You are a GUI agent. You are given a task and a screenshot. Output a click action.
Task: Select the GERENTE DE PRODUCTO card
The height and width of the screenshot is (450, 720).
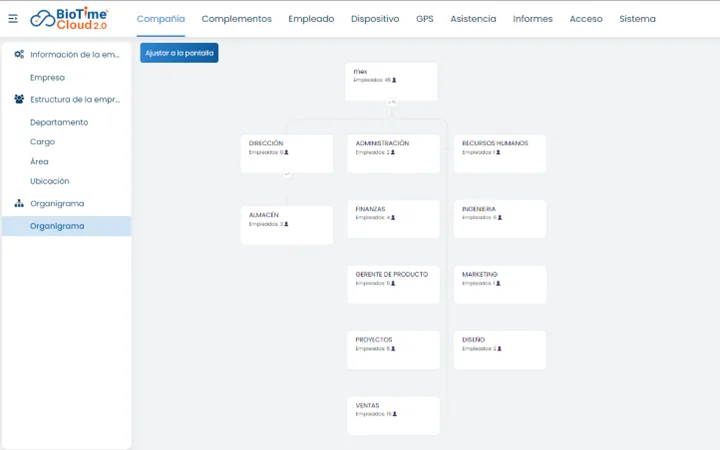tap(394, 285)
